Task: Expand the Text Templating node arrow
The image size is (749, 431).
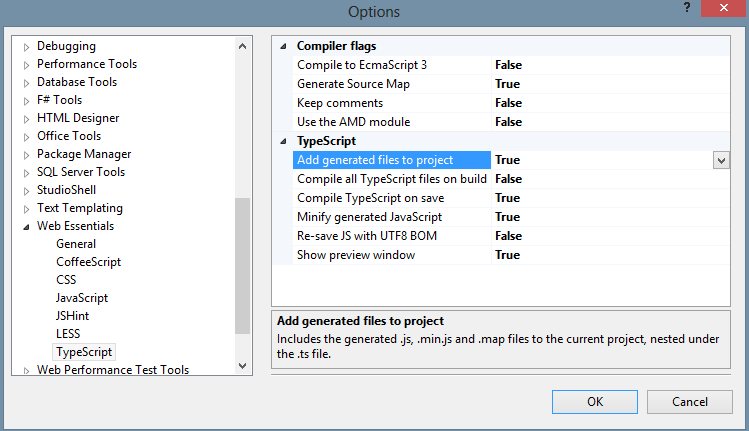Action: tap(26, 209)
